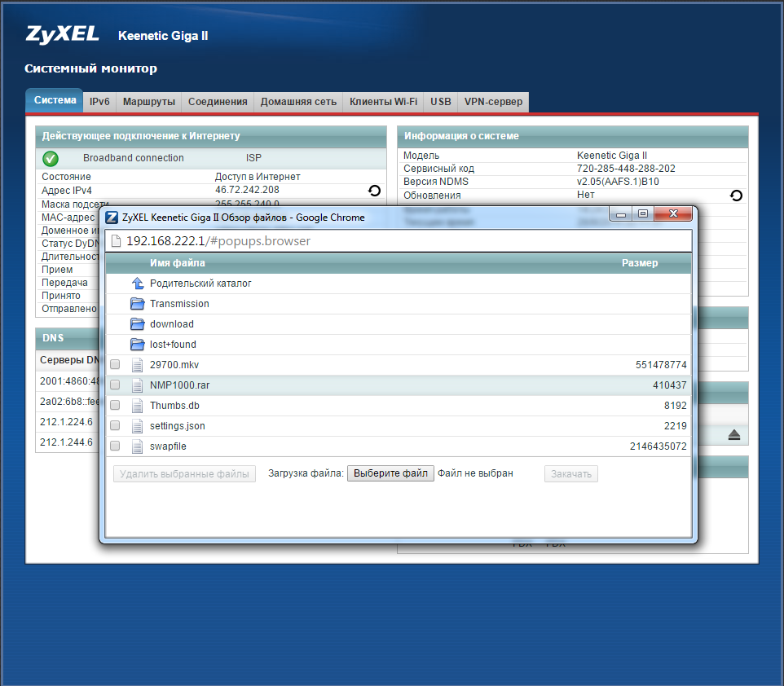Click the refresh icon next to IPv4 address
784x686 pixels.
tap(374, 191)
